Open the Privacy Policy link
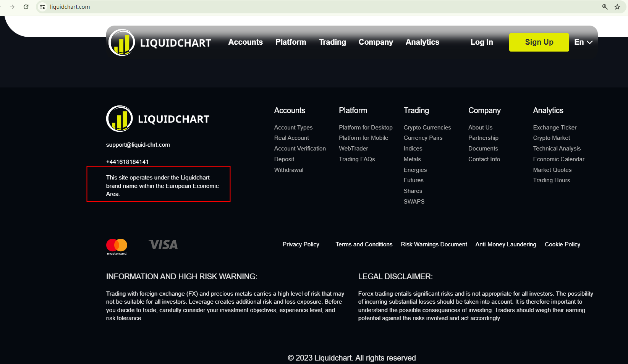 coord(301,244)
